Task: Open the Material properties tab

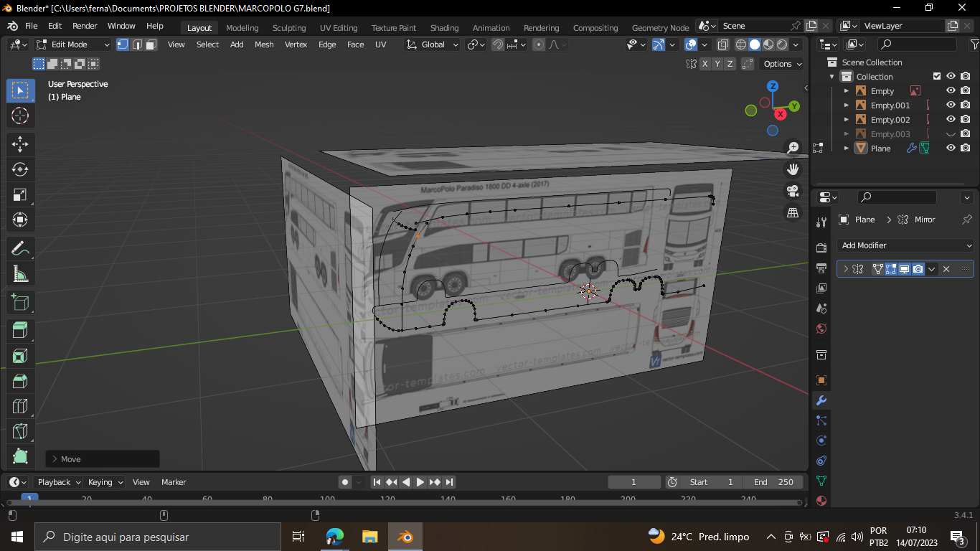Action: tap(821, 501)
